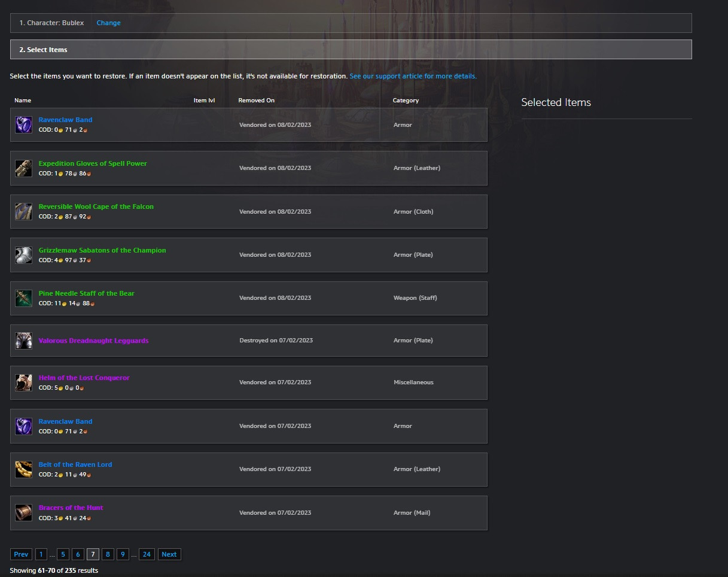The width and height of the screenshot is (728, 577).
Task: Click the Pine Needle Staff of the Bear icon
Action: (x=23, y=298)
